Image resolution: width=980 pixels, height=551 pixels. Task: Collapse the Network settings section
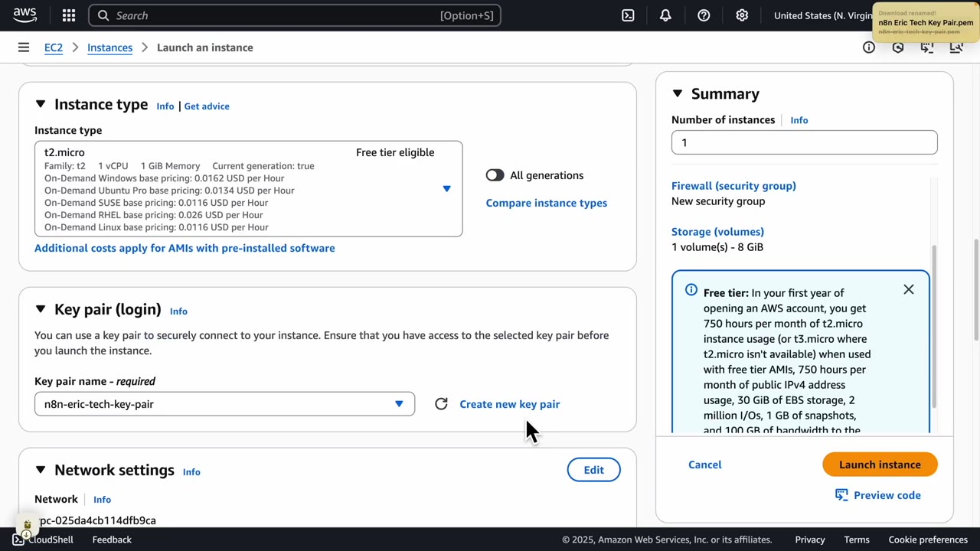pos(41,470)
